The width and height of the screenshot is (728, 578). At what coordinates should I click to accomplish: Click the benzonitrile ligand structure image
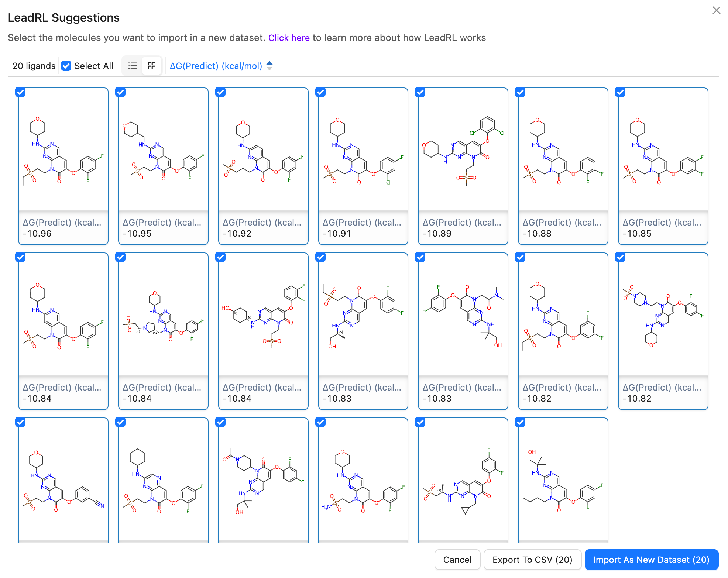(63, 480)
